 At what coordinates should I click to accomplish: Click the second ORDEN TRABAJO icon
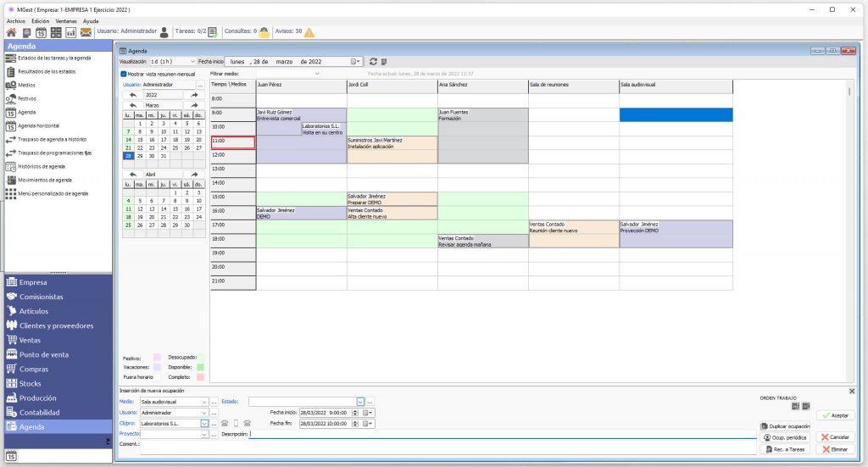coord(806,406)
